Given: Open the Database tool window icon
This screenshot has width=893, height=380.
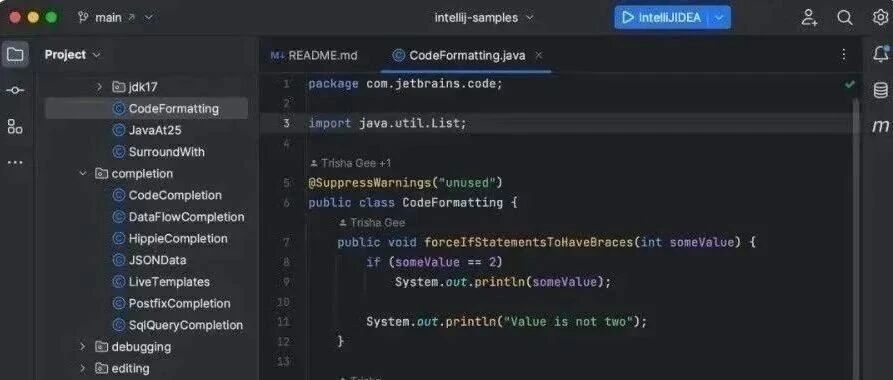Looking at the screenshot, I should (880, 90).
